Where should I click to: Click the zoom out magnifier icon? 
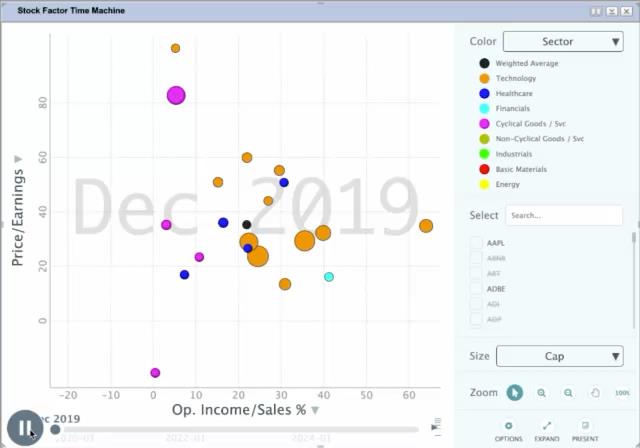point(569,393)
